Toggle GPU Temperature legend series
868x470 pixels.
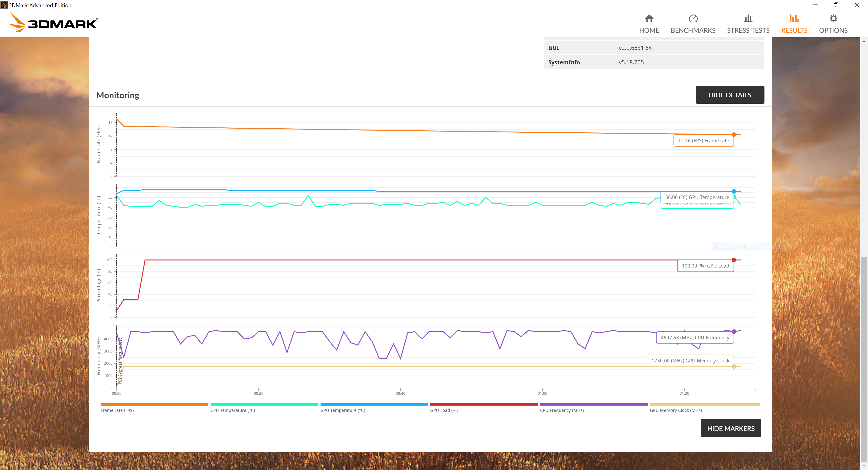coord(342,410)
